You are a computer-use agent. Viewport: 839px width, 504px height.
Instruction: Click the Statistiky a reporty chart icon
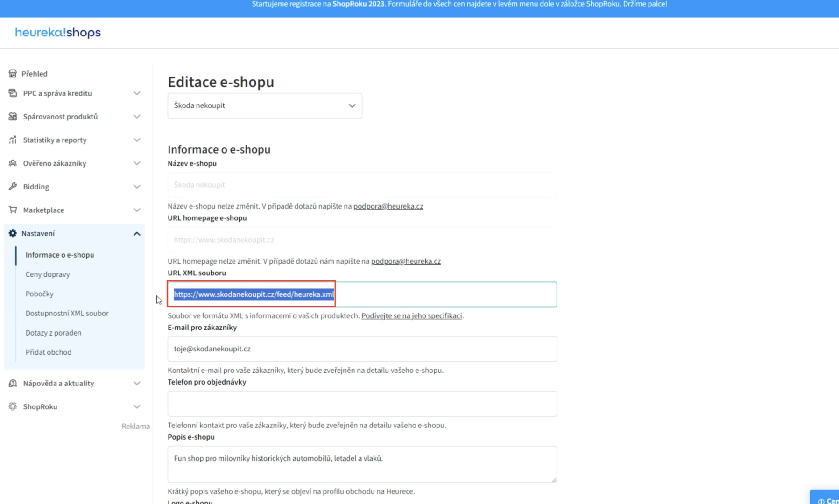(13, 140)
